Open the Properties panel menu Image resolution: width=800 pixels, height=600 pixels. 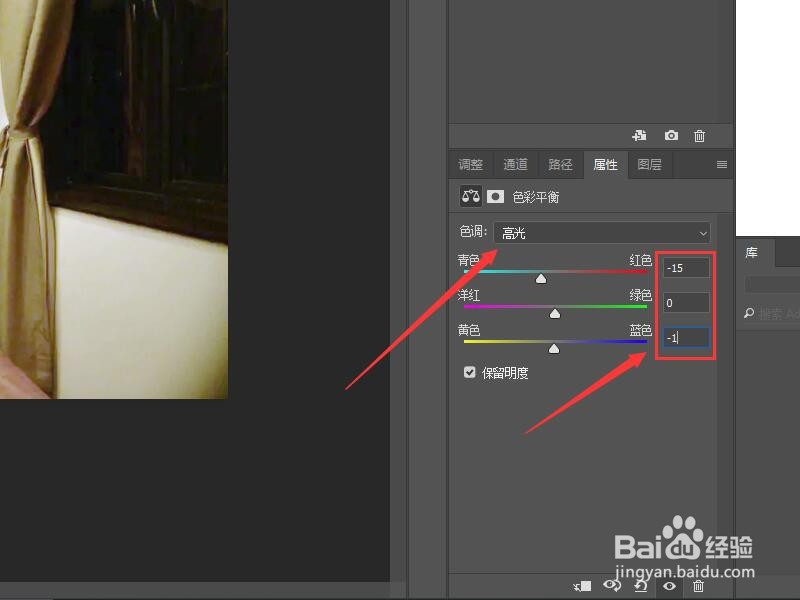720,164
